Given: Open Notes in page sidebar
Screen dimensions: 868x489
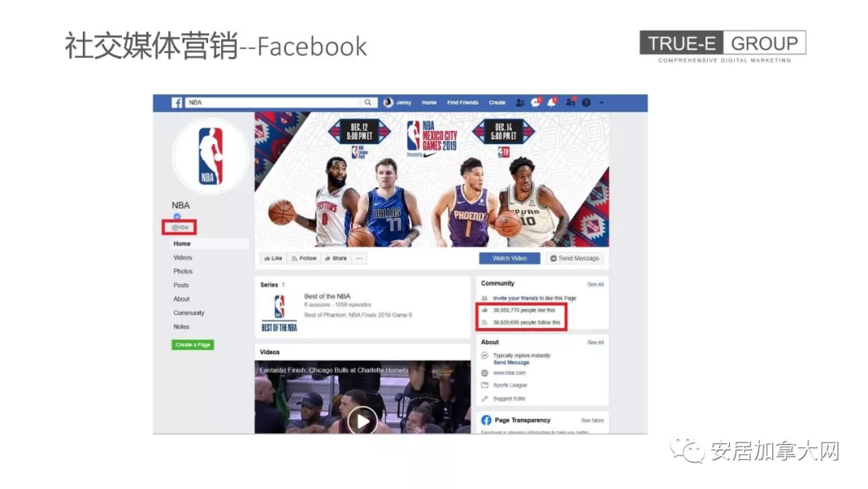Looking at the screenshot, I should (x=181, y=327).
